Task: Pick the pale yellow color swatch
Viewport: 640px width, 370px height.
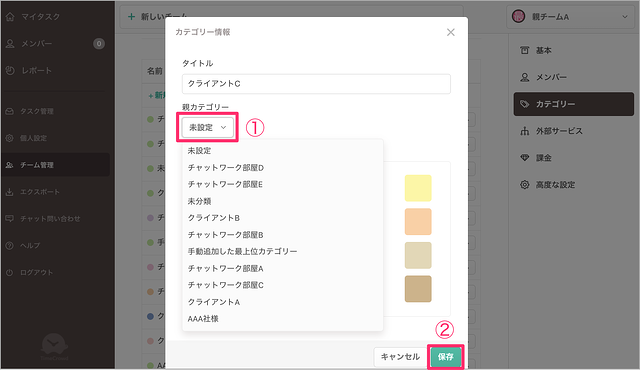Action: [x=418, y=188]
